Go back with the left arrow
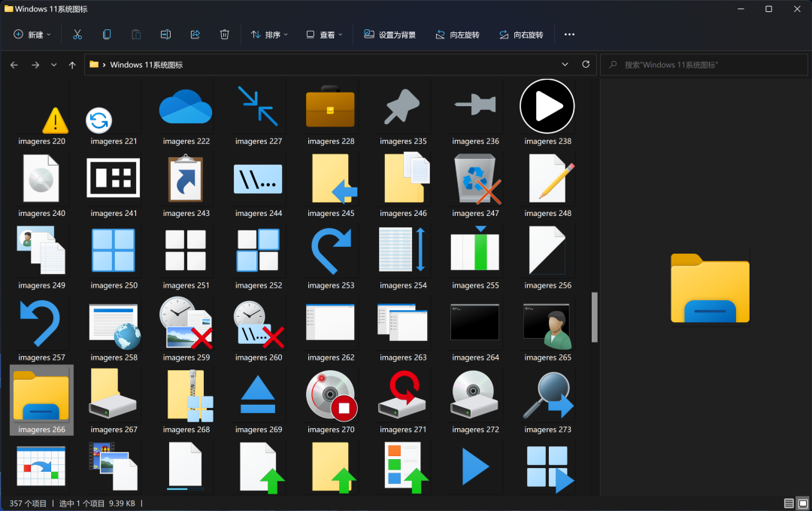Screen dimensions: 812x511 tap(14, 65)
